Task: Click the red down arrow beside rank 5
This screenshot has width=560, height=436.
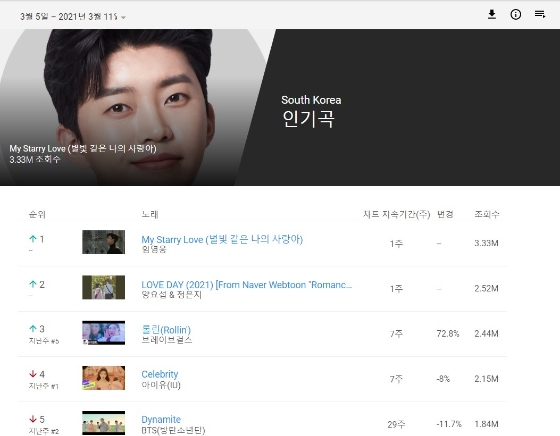Action: [x=33, y=419]
